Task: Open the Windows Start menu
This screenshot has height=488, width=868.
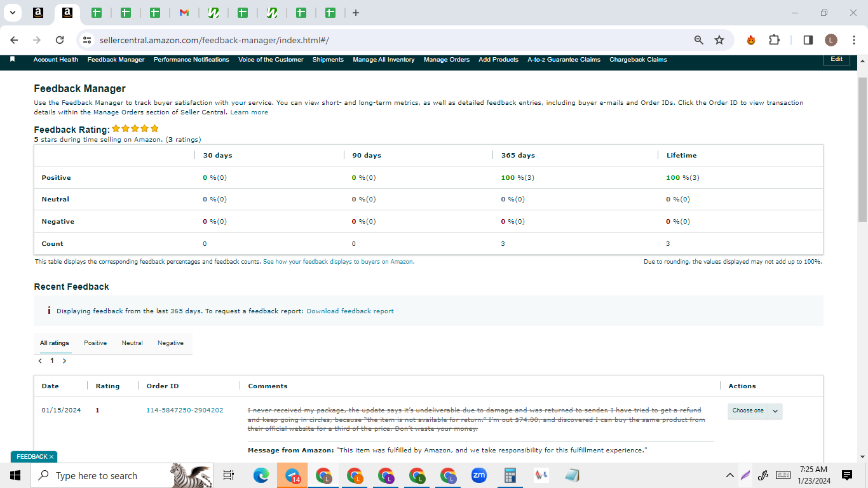Action: 15,475
